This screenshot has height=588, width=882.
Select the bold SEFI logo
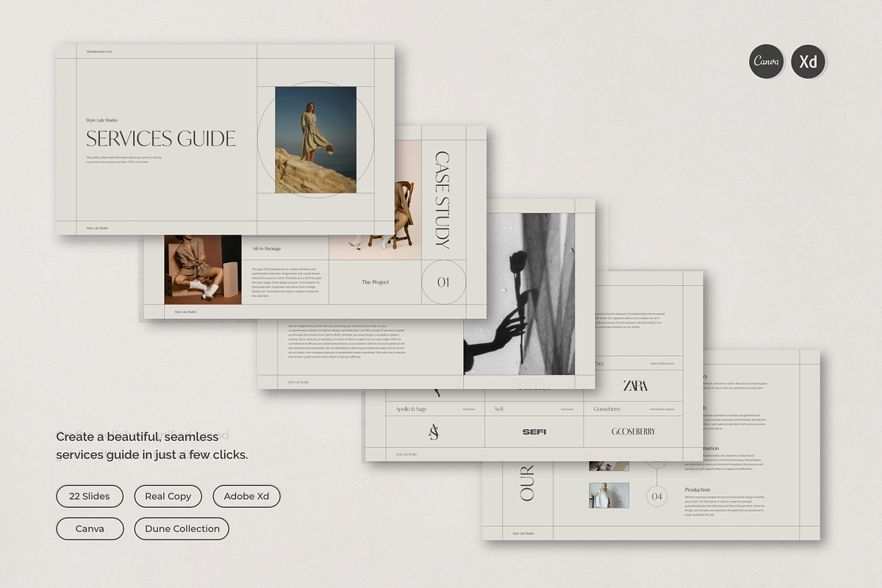pyautogui.click(x=534, y=431)
